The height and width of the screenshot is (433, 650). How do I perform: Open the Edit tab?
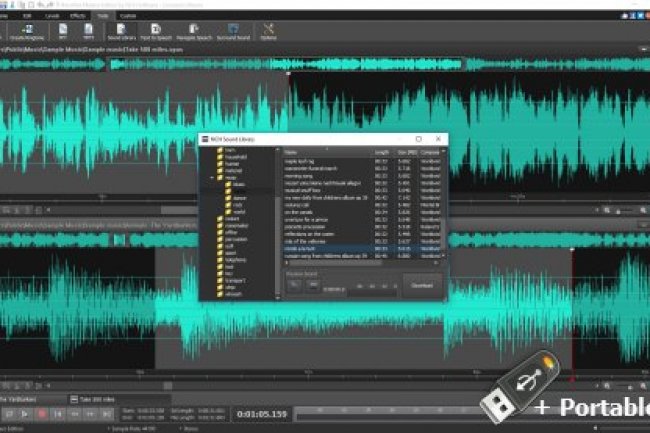(x=27, y=16)
